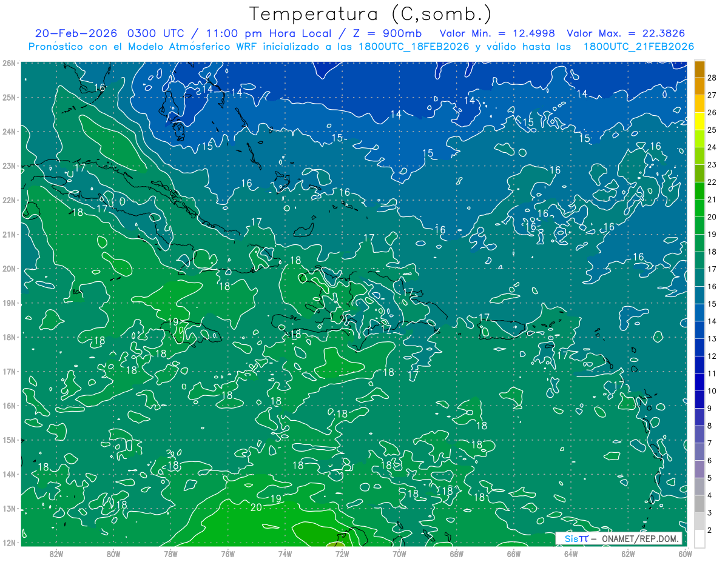Click the '13N' latitude axis label
This screenshot has height=562, width=728.
pos(9,509)
